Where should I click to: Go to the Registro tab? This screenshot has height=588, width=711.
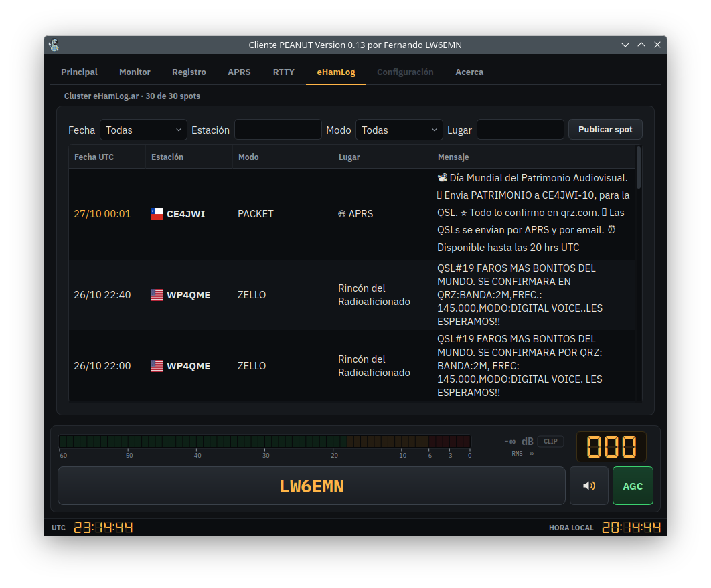(189, 72)
